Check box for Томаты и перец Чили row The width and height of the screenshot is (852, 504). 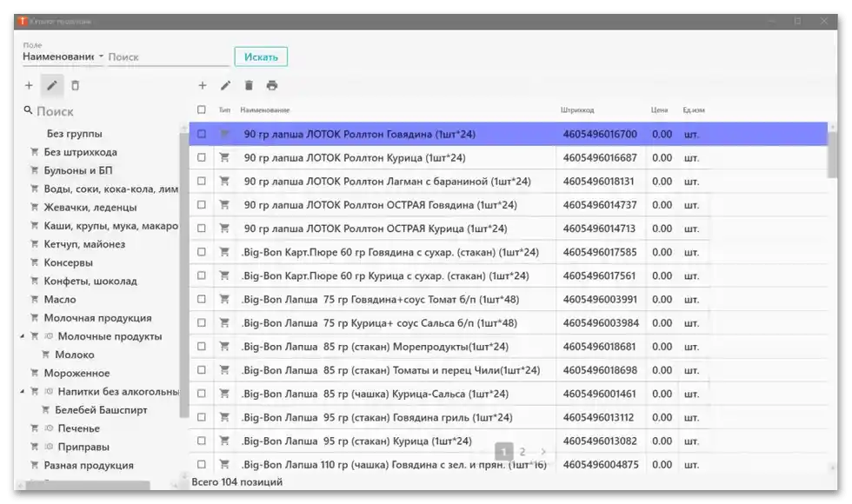pos(202,370)
